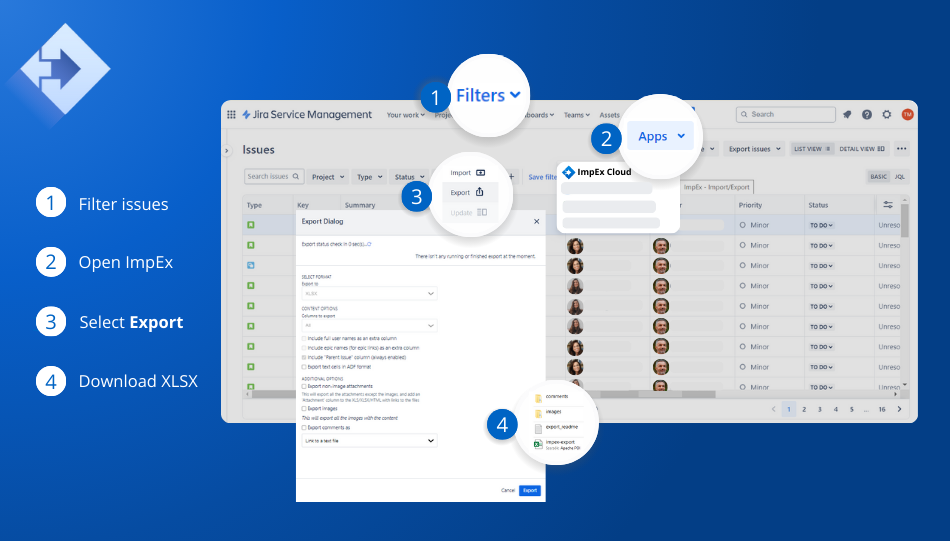The width and height of the screenshot is (950, 541).
Task: Enable Export text cells in ADF format
Action: pos(304,367)
